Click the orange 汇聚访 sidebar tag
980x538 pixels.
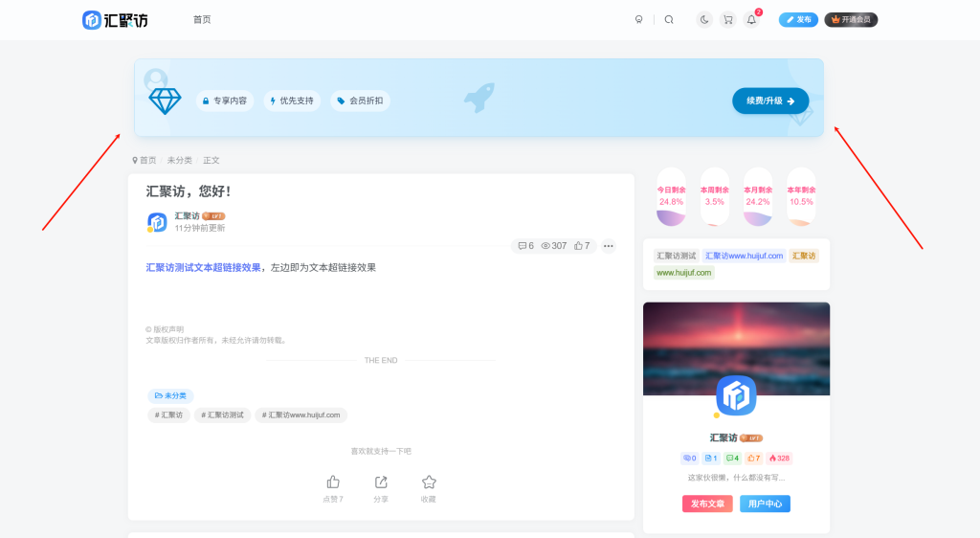coord(804,256)
